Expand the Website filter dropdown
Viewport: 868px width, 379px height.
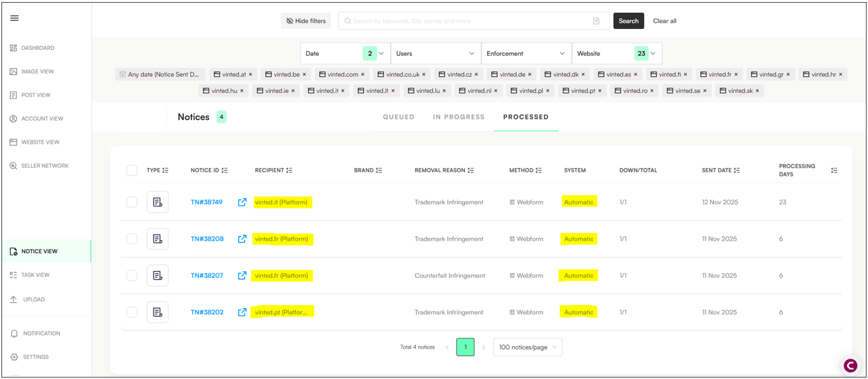pos(617,53)
